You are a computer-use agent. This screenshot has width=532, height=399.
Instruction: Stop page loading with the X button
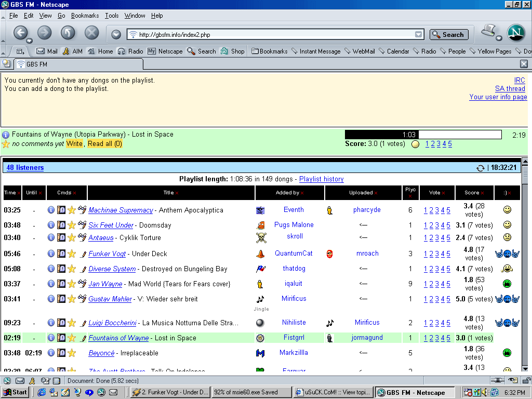pyautogui.click(x=91, y=33)
